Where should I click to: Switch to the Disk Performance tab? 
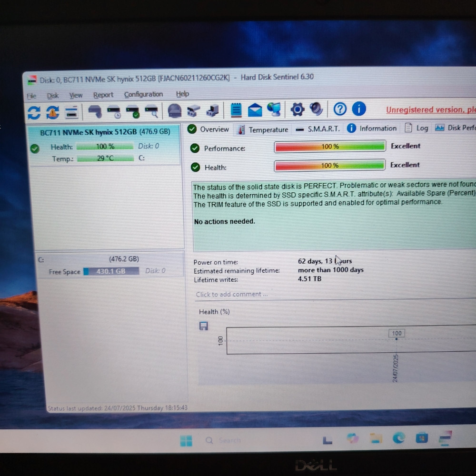455,128
